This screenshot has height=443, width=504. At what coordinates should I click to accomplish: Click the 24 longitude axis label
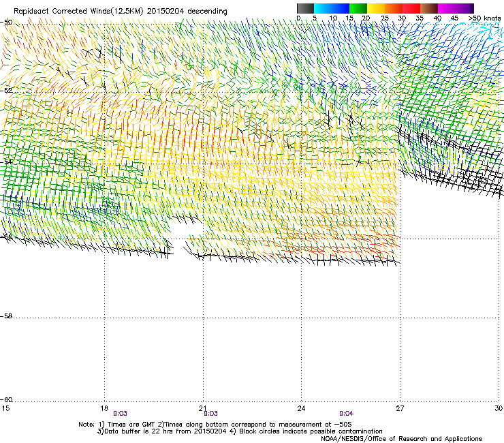(x=301, y=408)
